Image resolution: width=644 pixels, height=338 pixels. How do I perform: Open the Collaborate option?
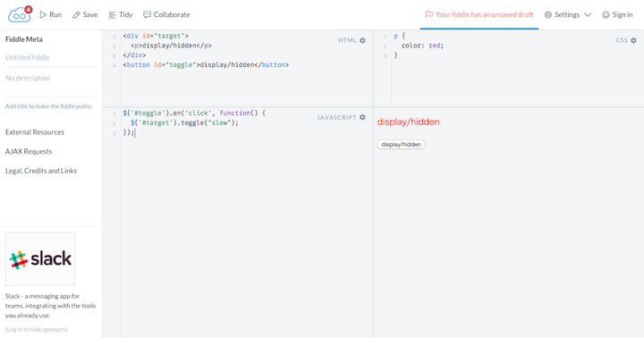pyautogui.click(x=166, y=15)
